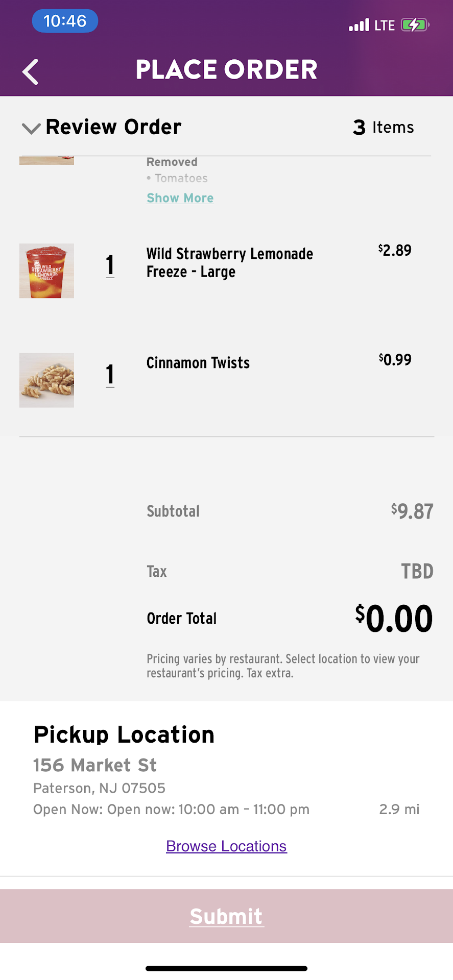The width and height of the screenshot is (453, 980).
Task: Tap the $0.00 Order Total amount
Action: 394,619
